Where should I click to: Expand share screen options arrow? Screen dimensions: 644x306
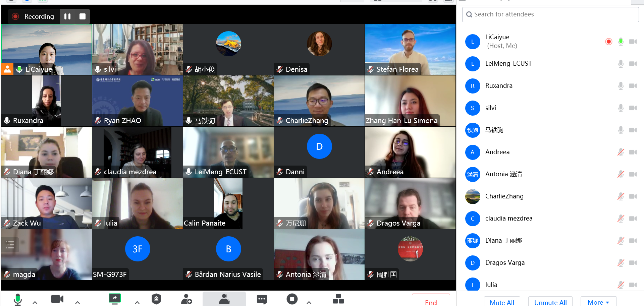pyautogui.click(x=137, y=302)
